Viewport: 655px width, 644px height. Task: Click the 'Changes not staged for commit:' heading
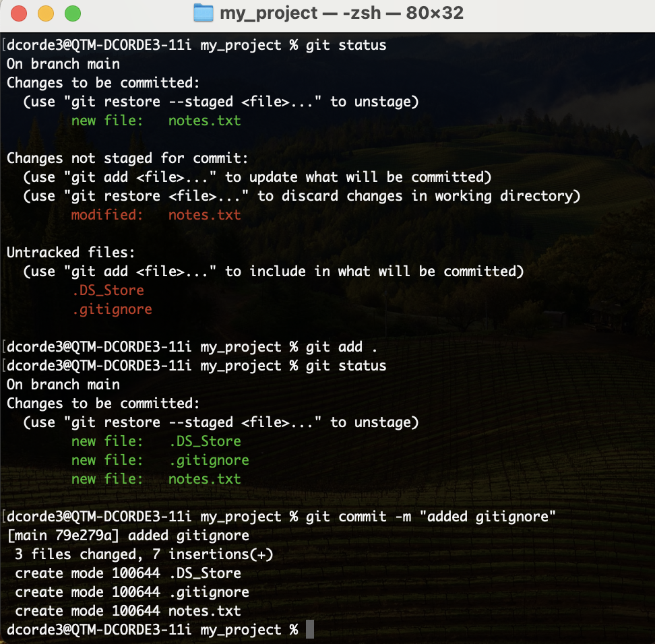[127, 158]
